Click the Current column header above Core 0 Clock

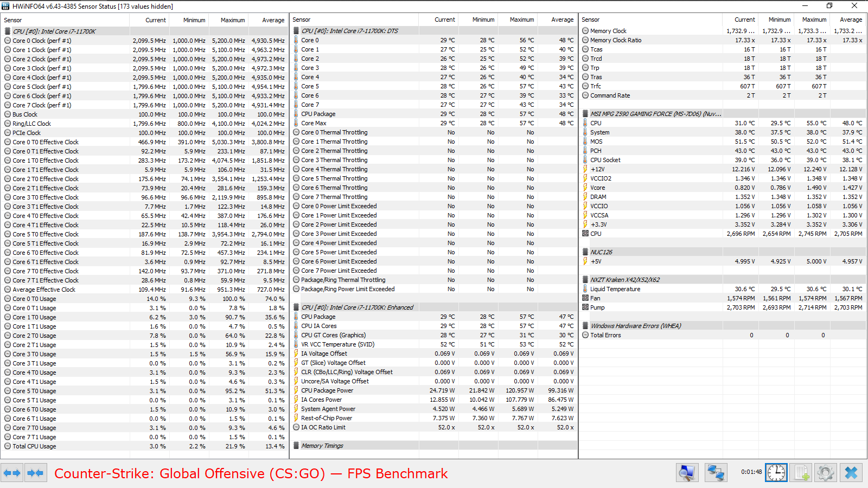point(149,20)
